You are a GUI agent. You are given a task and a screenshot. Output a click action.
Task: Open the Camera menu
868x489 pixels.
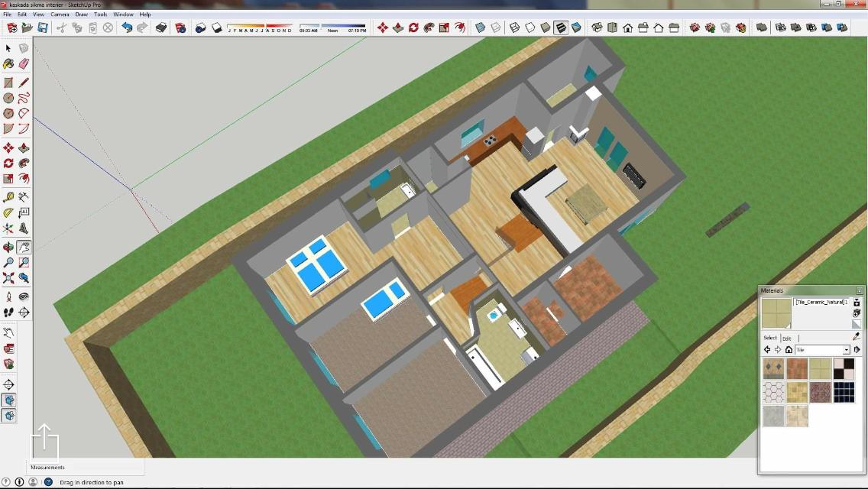[60, 15]
